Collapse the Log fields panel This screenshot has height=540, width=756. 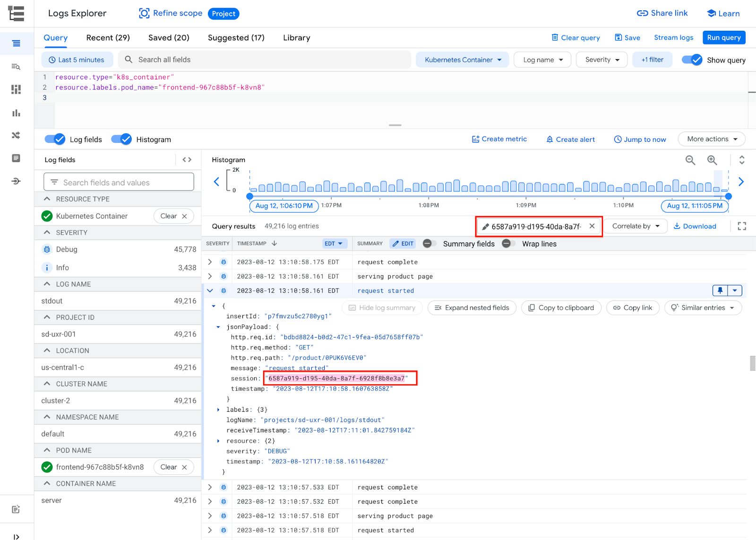point(187,160)
